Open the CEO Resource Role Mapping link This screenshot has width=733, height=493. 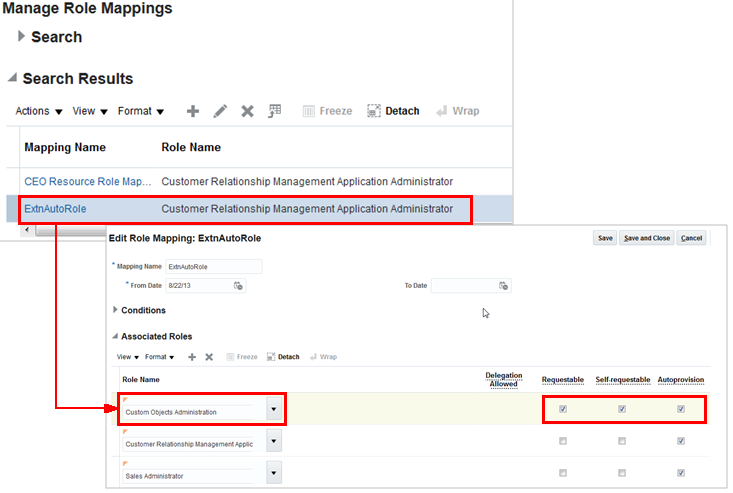[88, 182]
